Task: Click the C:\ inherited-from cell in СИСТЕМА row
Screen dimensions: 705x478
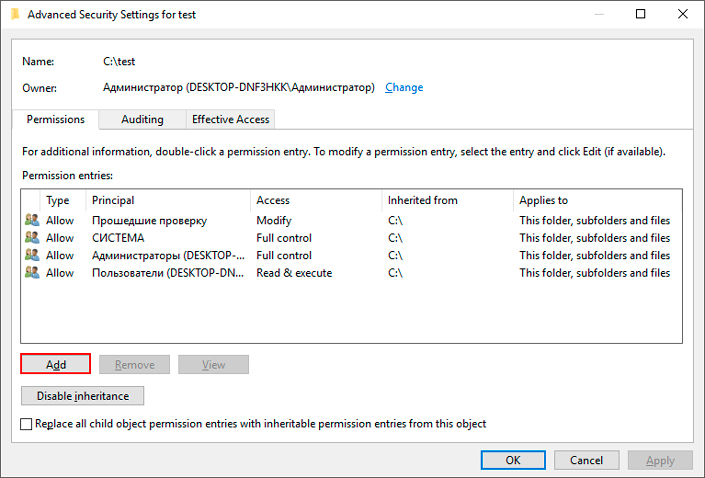Action: (395, 238)
